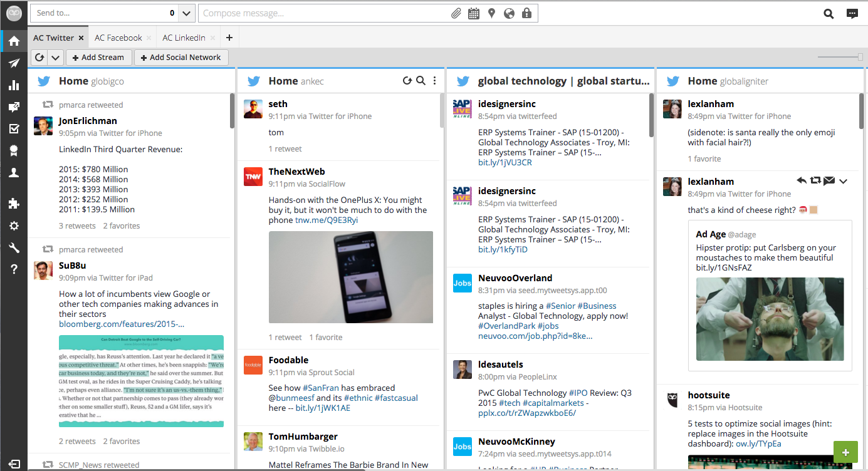Screen dimensions: 868x471
Task: Send direct message to lexlanham
Action: [x=829, y=181]
